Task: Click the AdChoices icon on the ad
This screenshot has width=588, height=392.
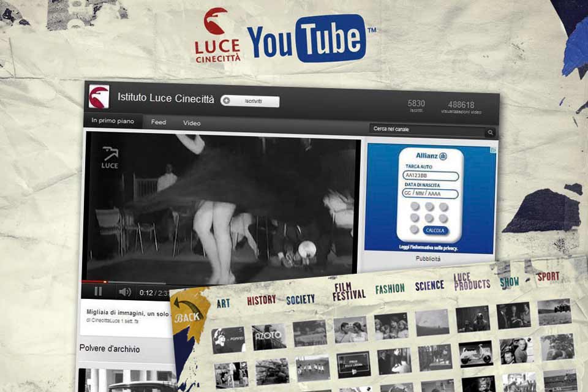Action: coord(494,149)
